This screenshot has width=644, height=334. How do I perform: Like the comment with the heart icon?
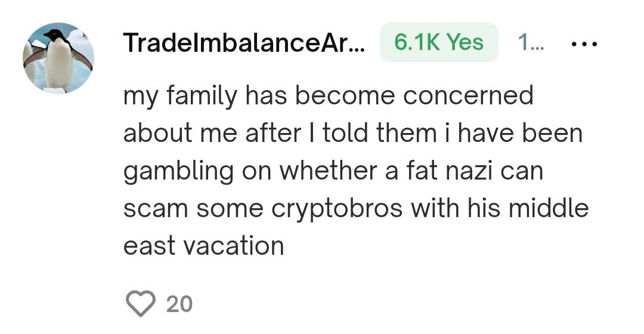click(141, 304)
